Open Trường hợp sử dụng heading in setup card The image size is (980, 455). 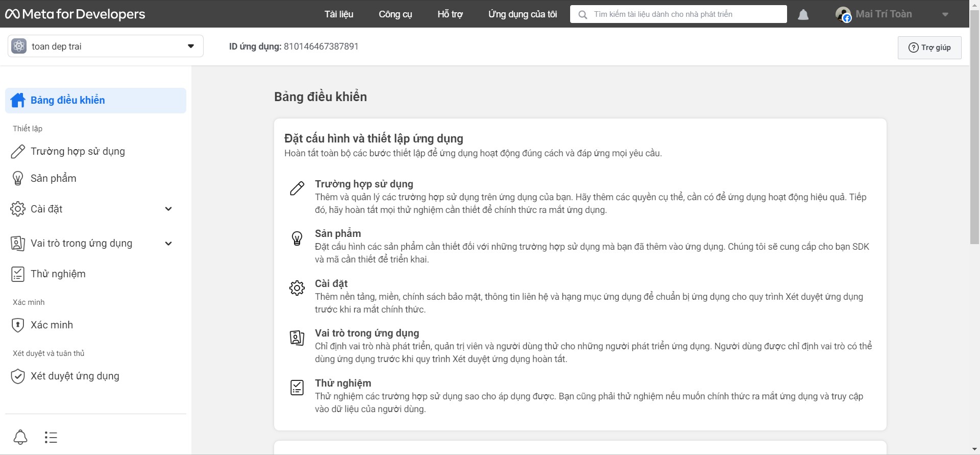coord(364,184)
